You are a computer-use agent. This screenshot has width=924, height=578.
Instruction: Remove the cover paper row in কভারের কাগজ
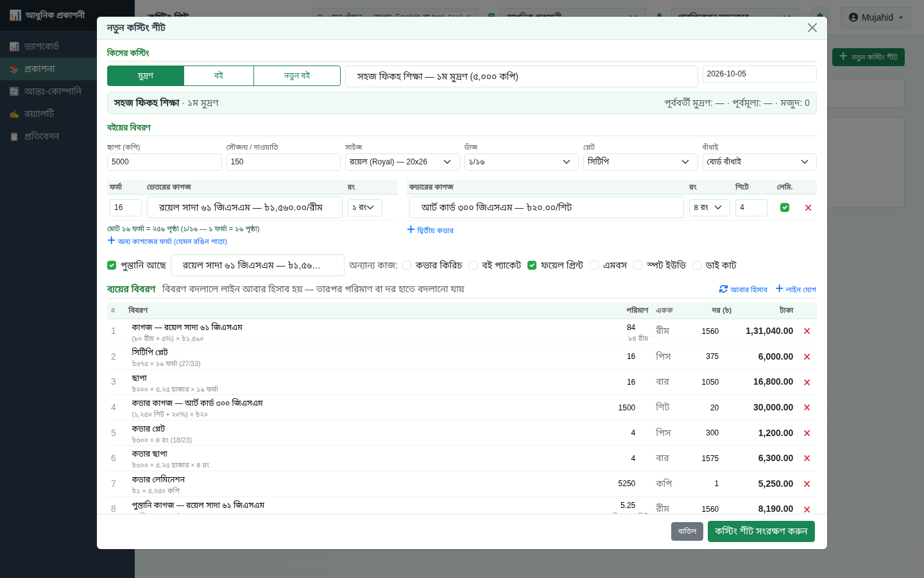point(808,207)
